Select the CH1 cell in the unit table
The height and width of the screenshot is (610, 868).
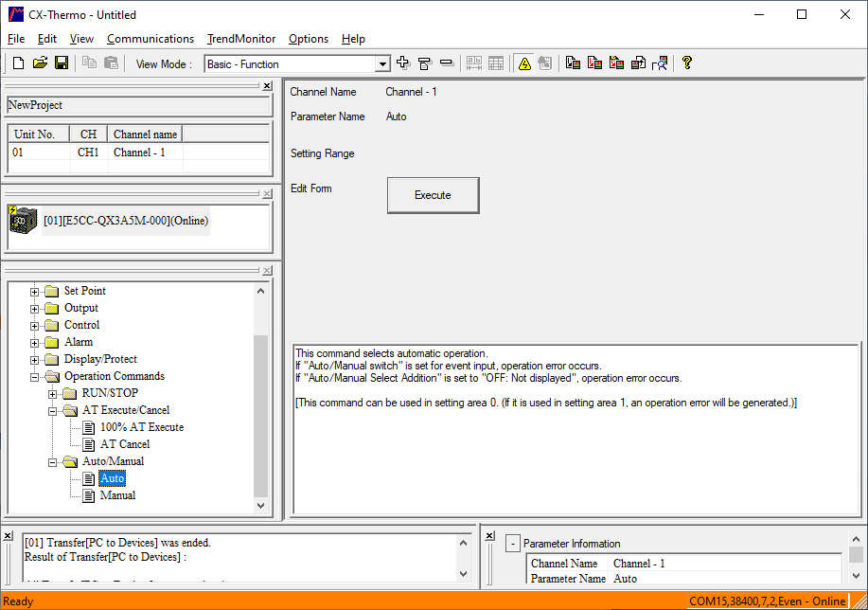(x=88, y=152)
